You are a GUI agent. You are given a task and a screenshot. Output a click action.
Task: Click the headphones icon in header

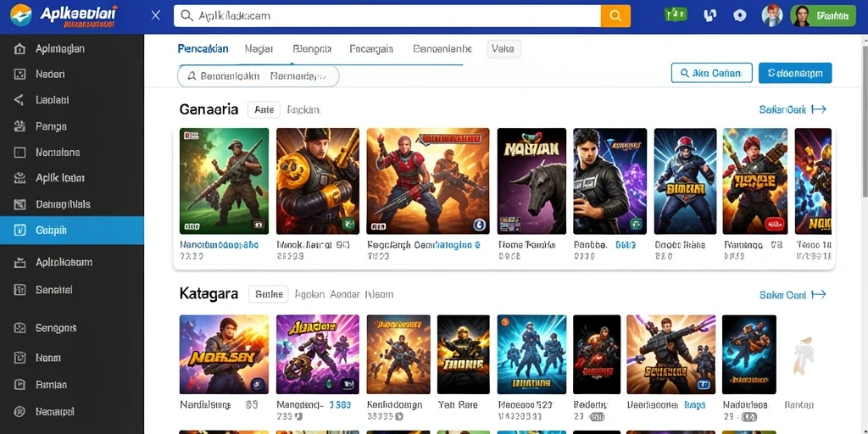tap(709, 15)
